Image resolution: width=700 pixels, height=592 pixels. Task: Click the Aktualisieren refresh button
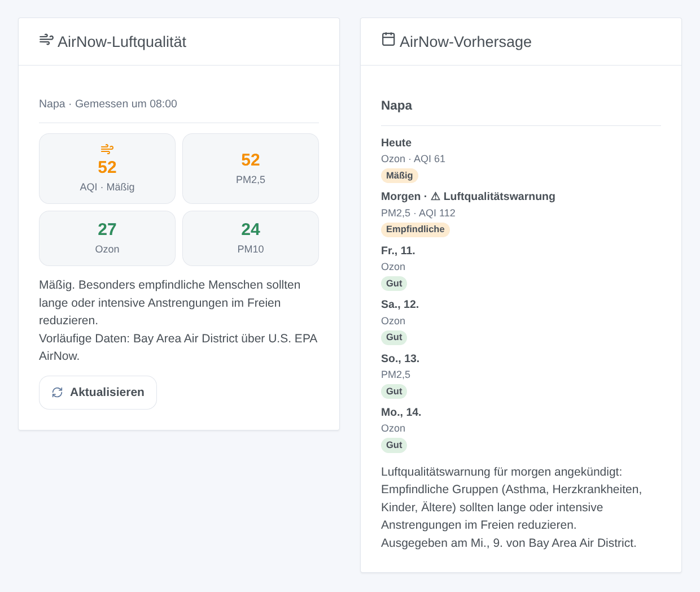pyautogui.click(x=98, y=393)
